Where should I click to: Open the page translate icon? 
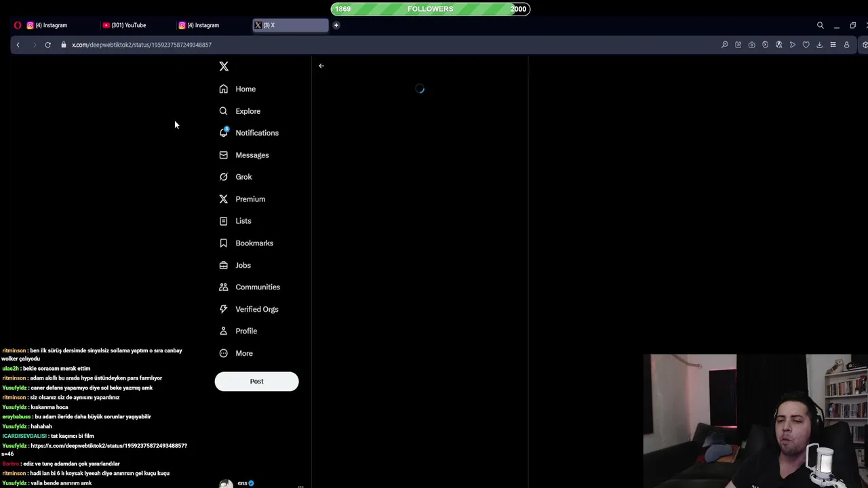pos(778,45)
